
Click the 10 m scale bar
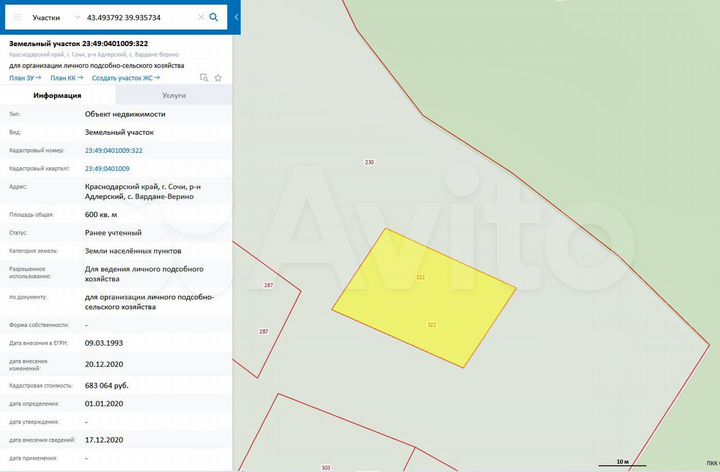622,461
